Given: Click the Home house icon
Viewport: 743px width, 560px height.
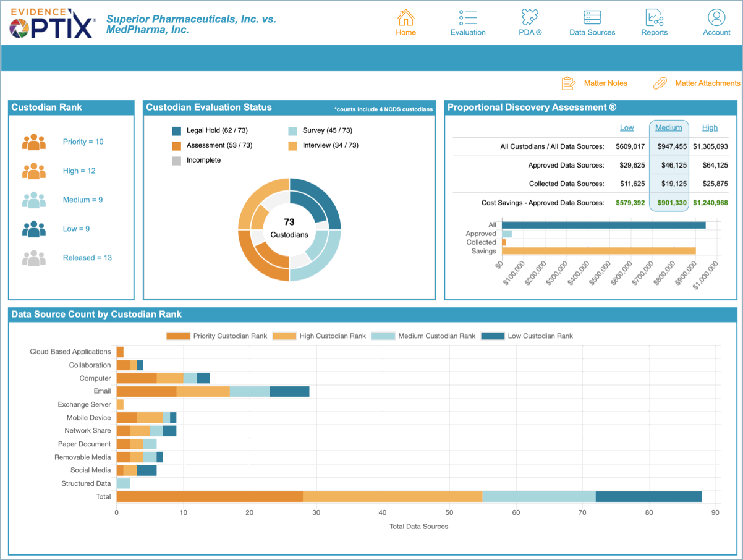Looking at the screenshot, I should pyautogui.click(x=405, y=17).
